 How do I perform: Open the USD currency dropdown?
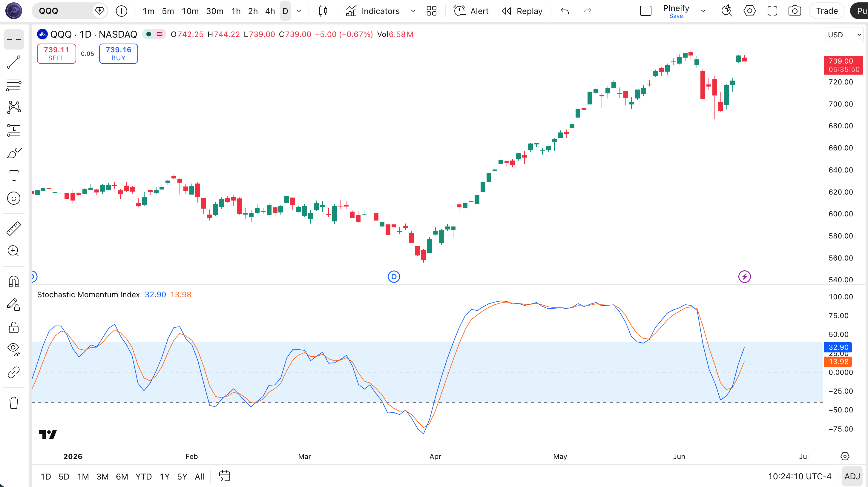[x=845, y=35]
